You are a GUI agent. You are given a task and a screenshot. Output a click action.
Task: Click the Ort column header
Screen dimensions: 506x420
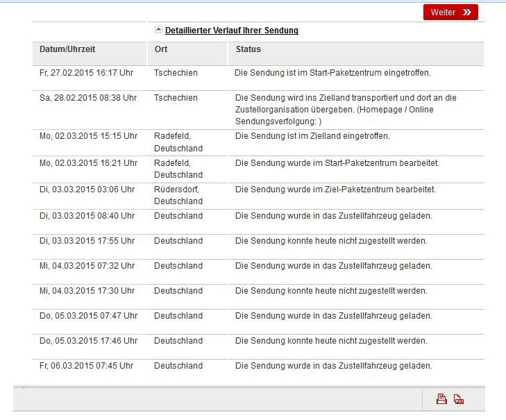tap(187, 53)
